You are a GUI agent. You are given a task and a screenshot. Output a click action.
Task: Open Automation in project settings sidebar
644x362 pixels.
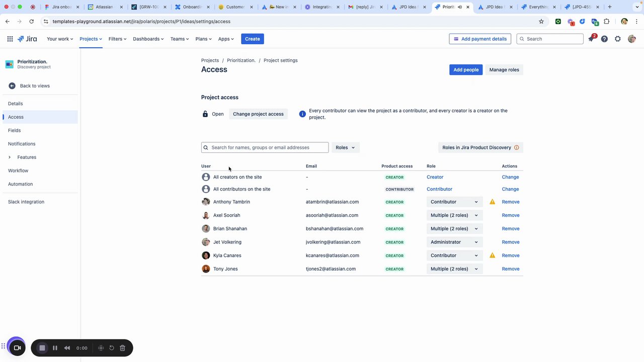(39, 184)
